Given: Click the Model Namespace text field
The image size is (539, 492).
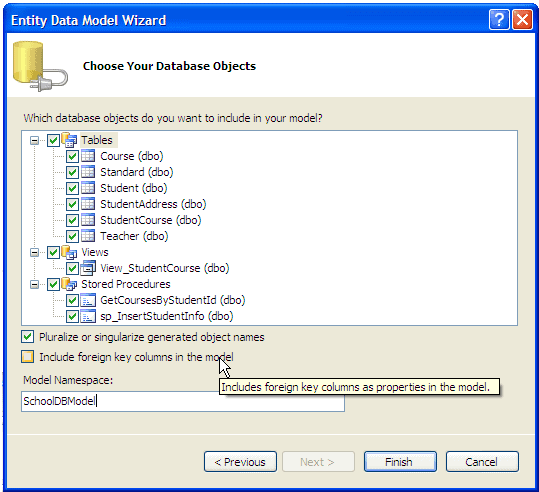Looking at the screenshot, I should [x=183, y=401].
